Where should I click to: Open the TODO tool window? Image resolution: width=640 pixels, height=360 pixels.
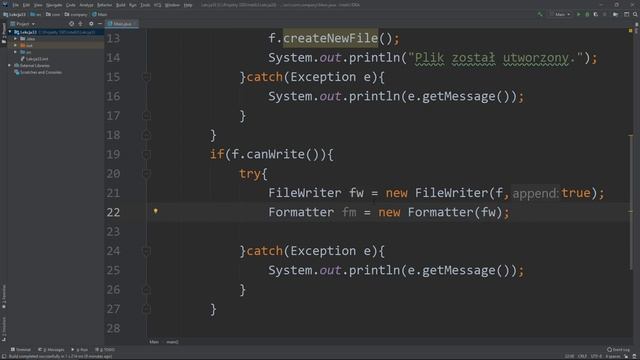click(105, 350)
